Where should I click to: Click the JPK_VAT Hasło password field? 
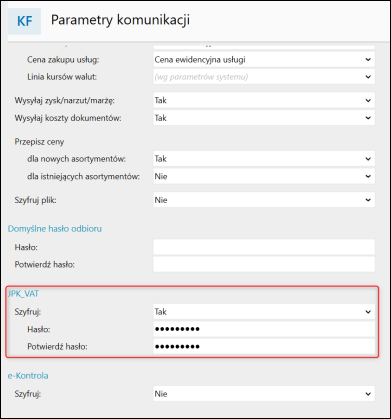pyautogui.click(x=264, y=329)
